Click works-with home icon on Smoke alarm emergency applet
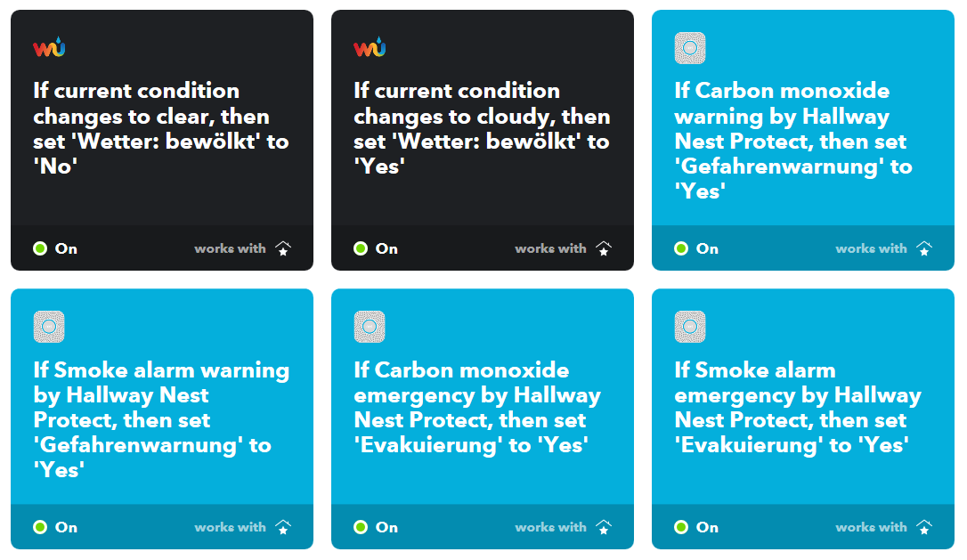The width and height of the screenshot is (967, 560). 924,527
